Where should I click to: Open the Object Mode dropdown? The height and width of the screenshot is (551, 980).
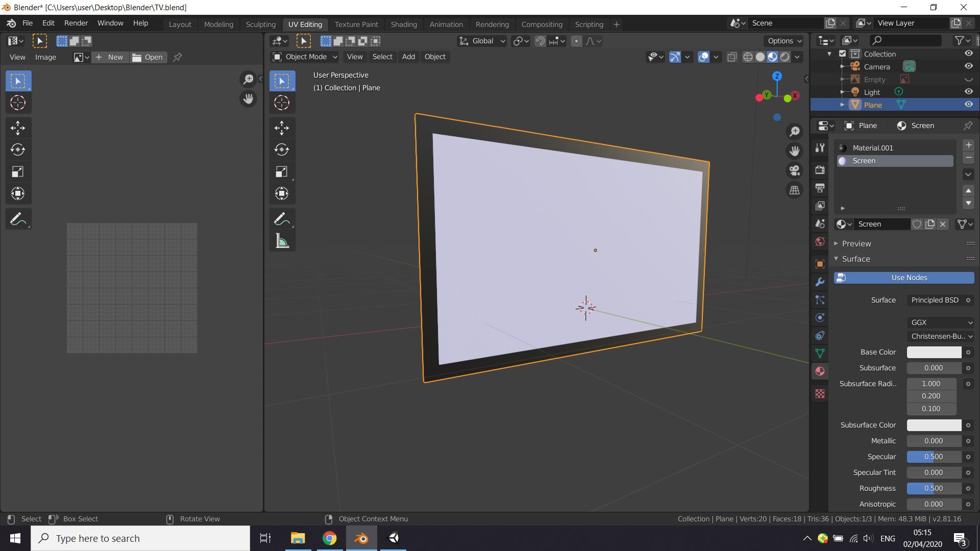click(304, 57)
